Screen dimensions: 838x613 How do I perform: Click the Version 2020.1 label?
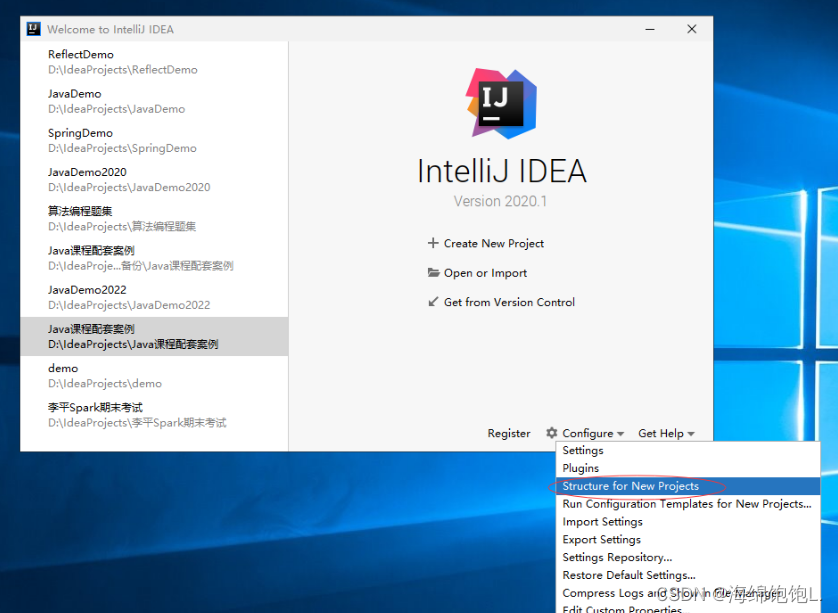tap(500, 201)
